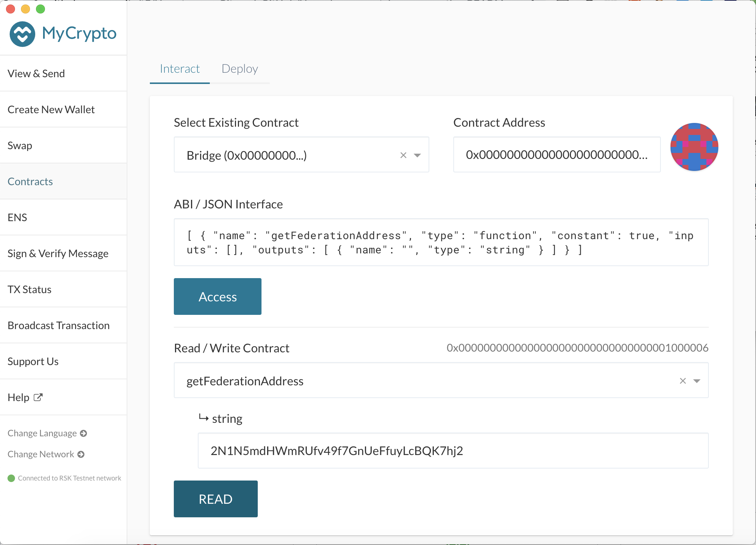Click the Contract Address input field
Screen dimensions: 756x545
pyautogui.click(x=556, y=155)
